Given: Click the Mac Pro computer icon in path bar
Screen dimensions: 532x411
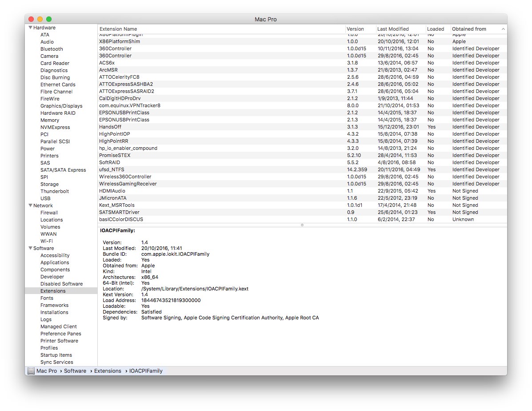Looking at the screenshot, I should 31,371.
